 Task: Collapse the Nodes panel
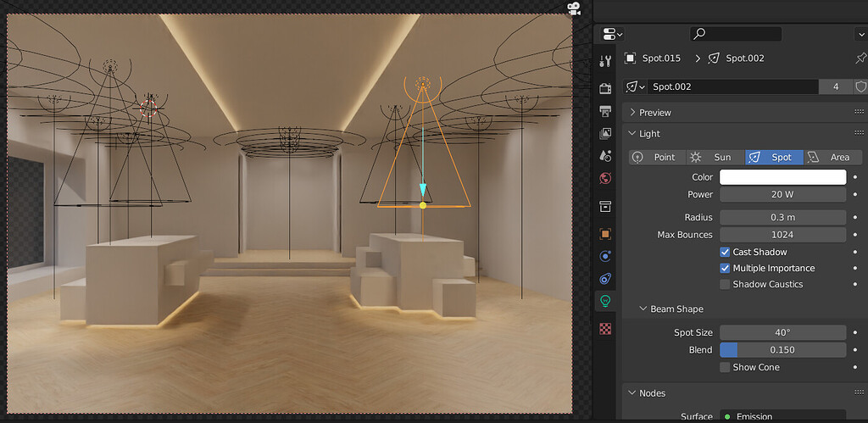pos(632,393)
